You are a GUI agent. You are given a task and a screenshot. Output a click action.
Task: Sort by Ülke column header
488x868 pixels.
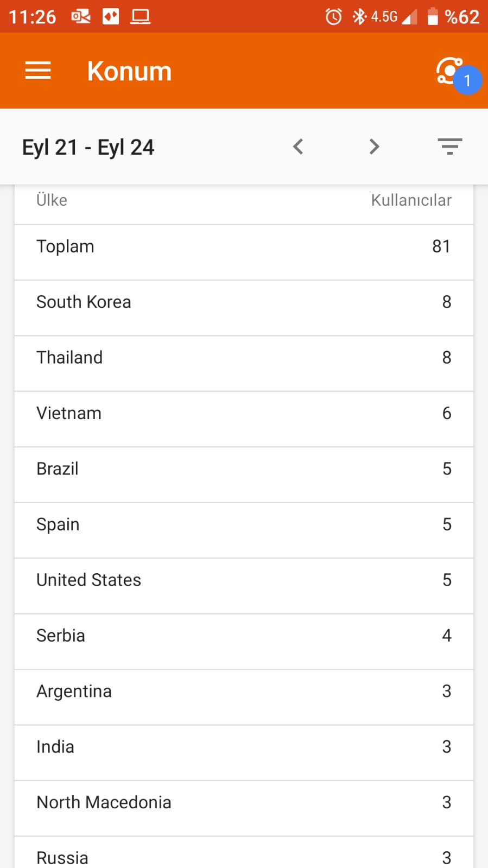tap(52, 200)
